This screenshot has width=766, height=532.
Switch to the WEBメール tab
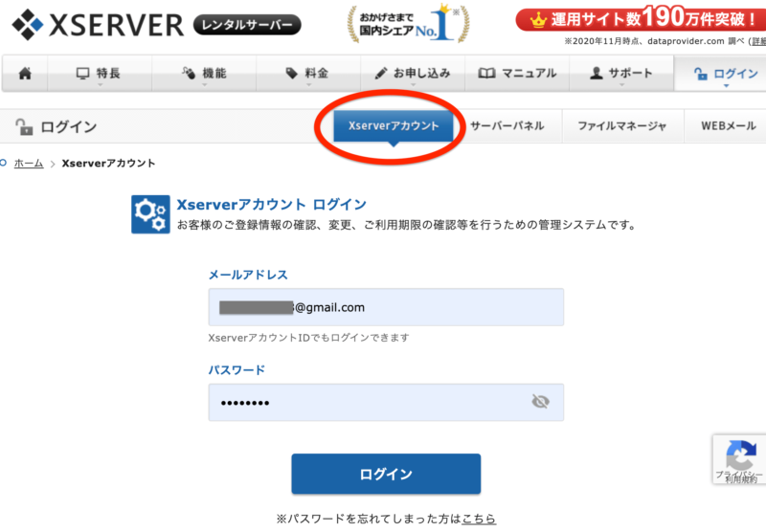tap(728, 126)
